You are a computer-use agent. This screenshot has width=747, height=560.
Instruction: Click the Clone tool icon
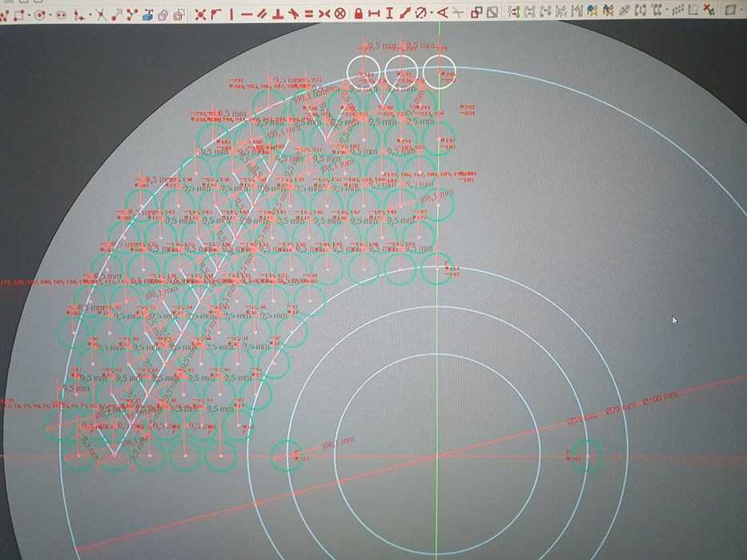click(x=657, y=10)
